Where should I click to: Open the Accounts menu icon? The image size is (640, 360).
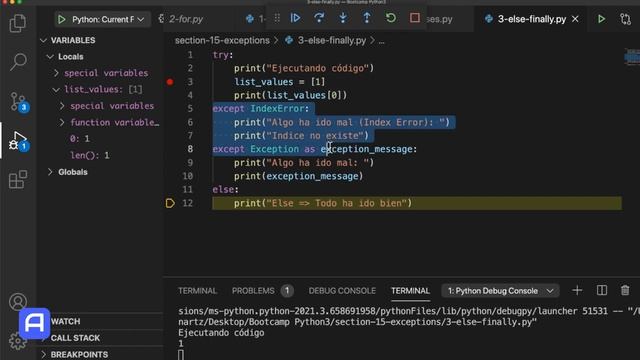pyautogui.click(x=18, y=302)
